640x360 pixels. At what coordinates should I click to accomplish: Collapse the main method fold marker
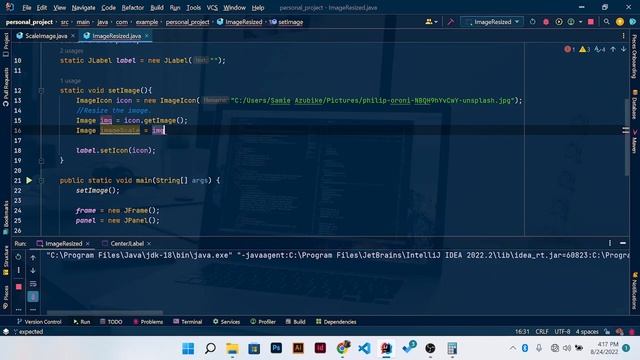(x=41, y=180)
